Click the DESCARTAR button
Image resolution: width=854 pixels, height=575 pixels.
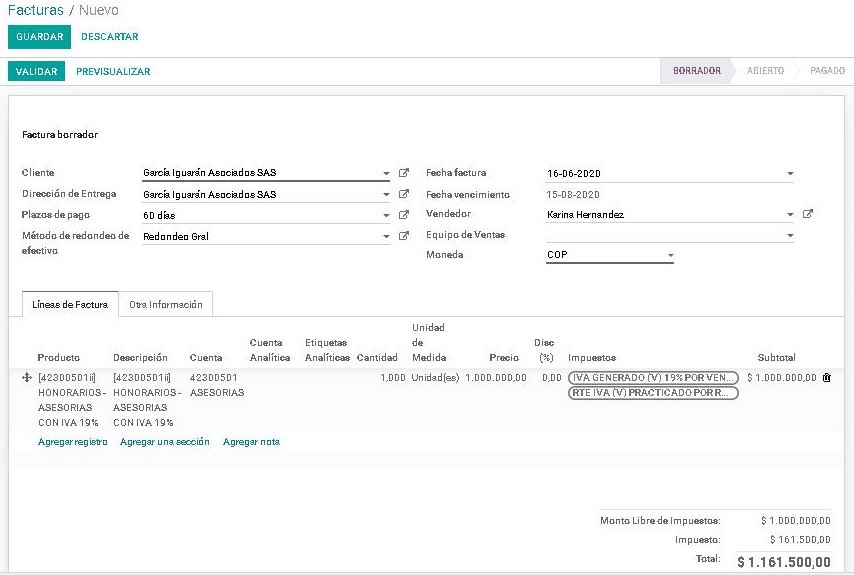pos(109,36)
